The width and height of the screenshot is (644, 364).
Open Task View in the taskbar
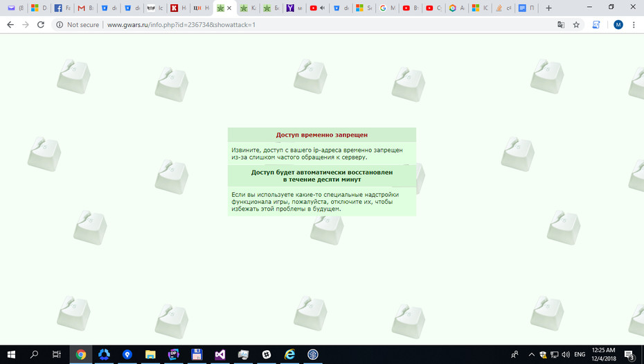[x=57, y=354]
